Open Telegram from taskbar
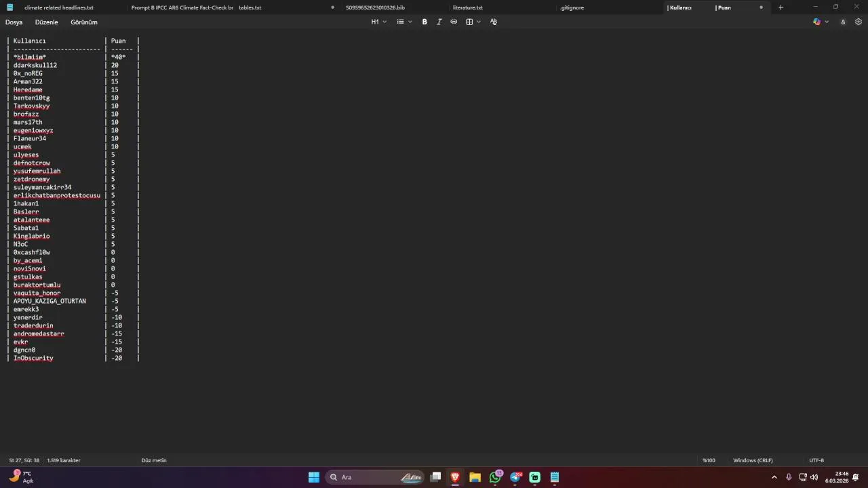 coord(515,477)
